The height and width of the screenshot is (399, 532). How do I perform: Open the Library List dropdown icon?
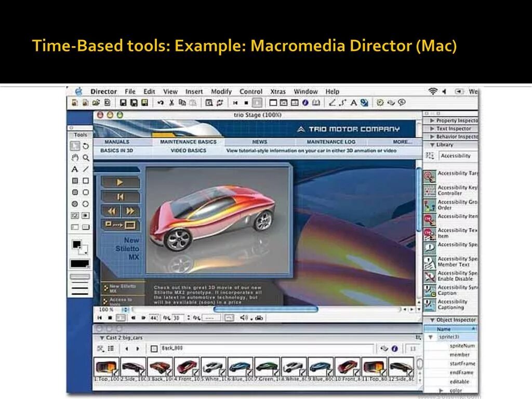(430, 156)
